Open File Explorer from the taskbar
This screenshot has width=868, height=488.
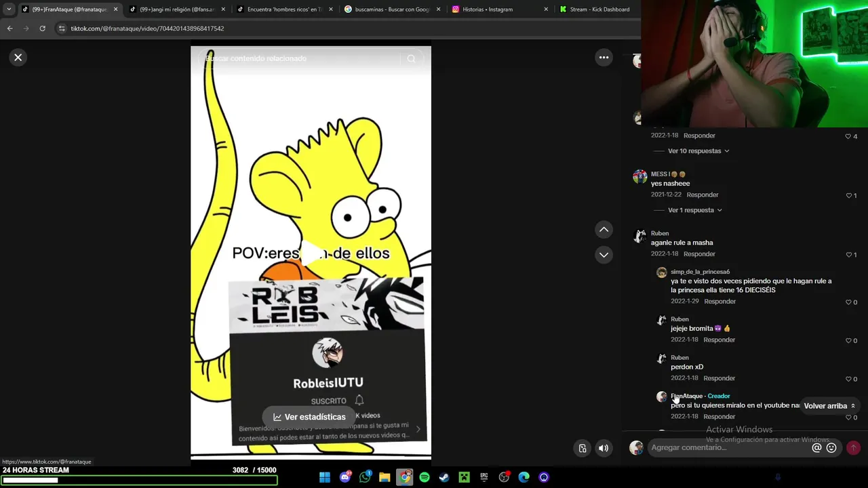tap(384, 477)
